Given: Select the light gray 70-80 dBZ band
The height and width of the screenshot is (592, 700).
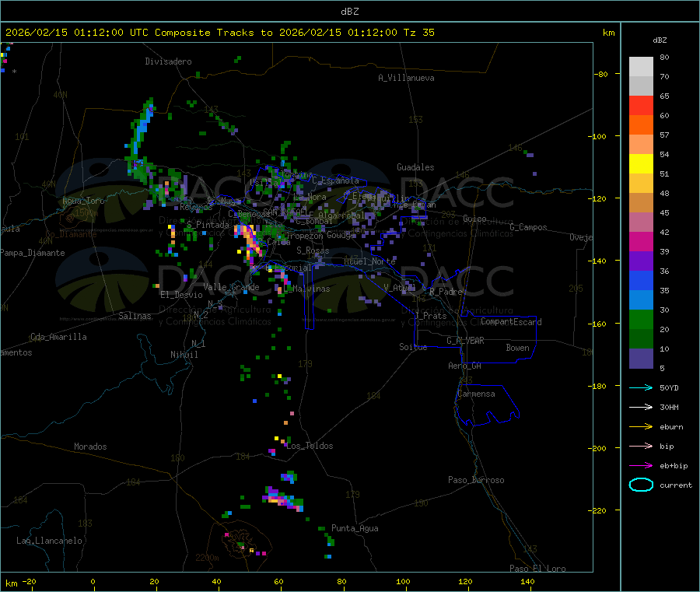Looking at the screenshot, I should (x=641, y=67).
